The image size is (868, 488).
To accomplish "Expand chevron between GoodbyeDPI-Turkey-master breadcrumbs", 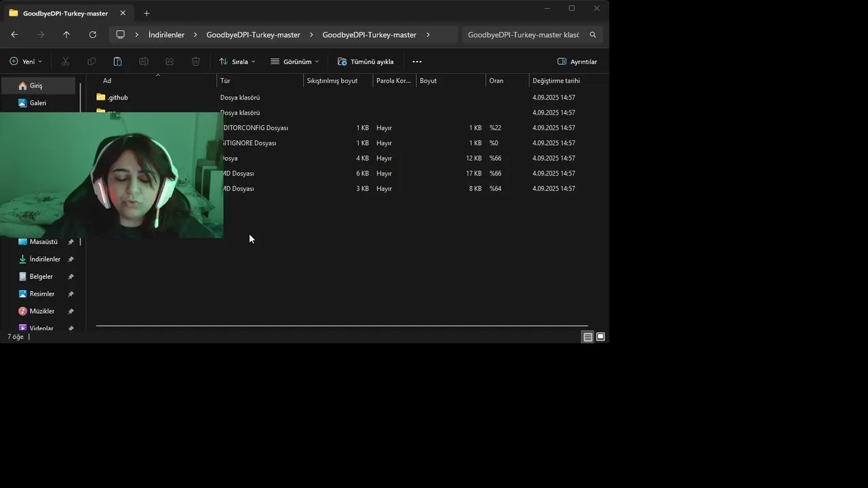I will tap(311, 35).
